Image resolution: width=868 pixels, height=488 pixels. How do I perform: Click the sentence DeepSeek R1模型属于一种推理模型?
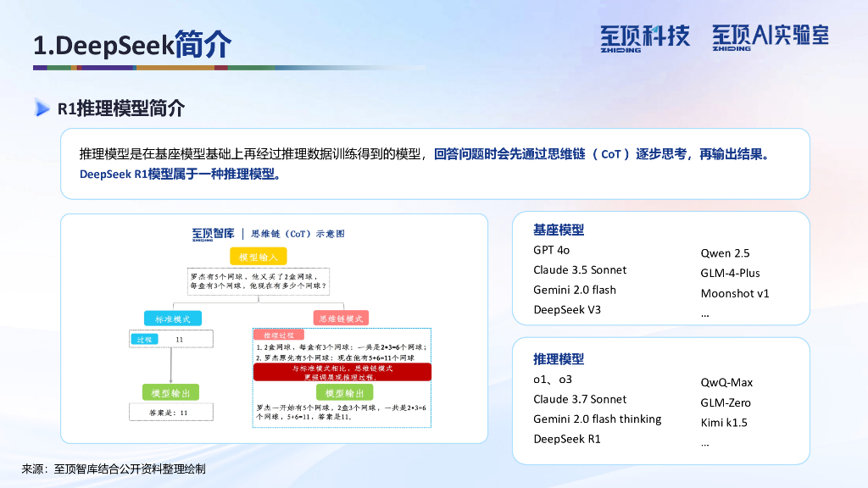[181, 175]
